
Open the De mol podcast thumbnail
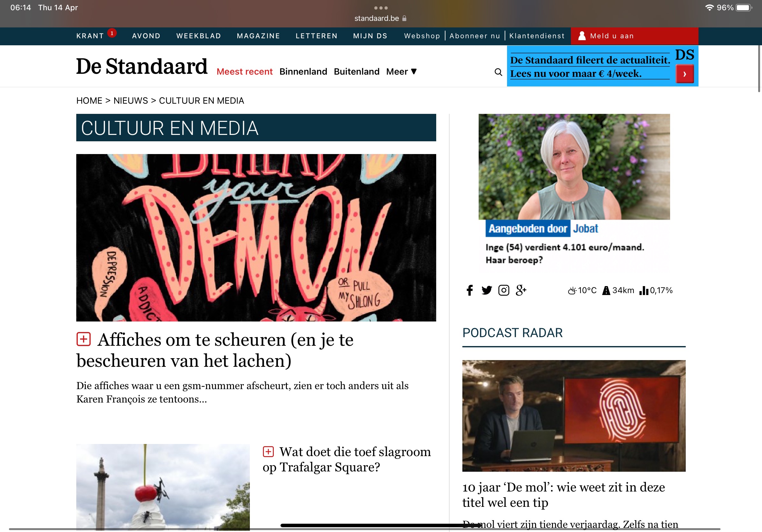click(573, 416)
